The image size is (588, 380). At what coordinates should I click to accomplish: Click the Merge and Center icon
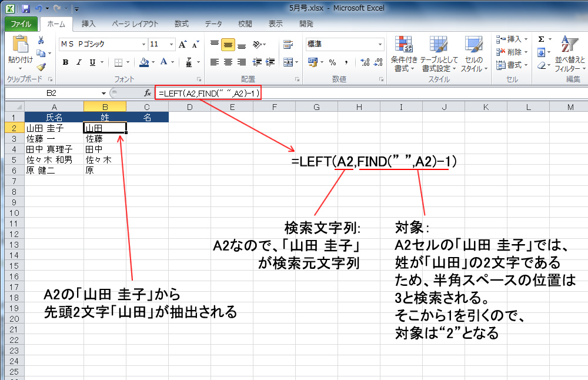click(288, 62)
